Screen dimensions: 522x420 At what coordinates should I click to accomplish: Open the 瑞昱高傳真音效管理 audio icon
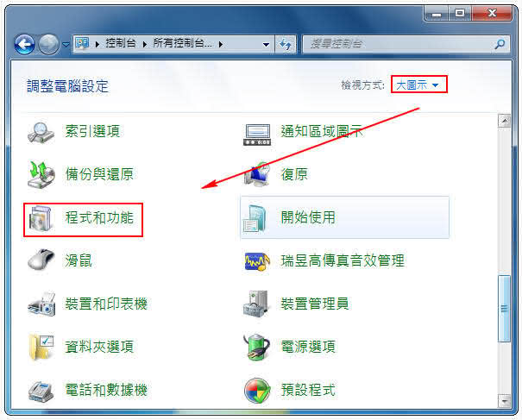tap(256, 261)
